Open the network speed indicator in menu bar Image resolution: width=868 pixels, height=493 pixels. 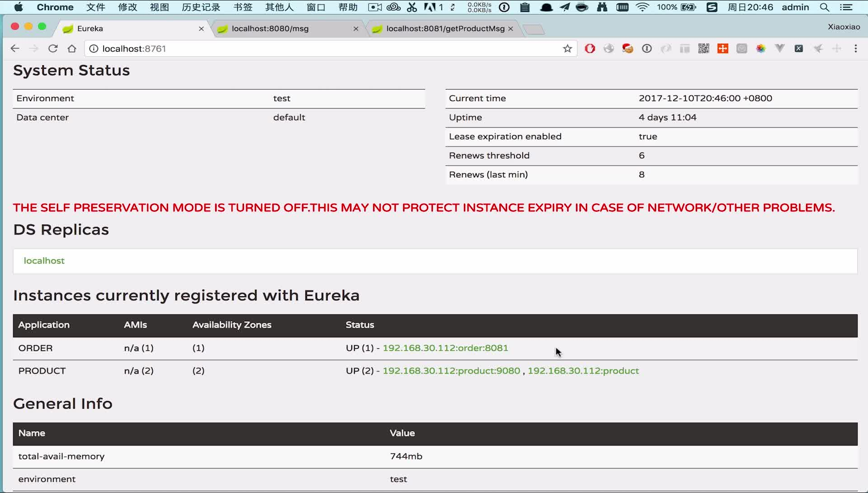pyautogui.click(x=479, y=7)
